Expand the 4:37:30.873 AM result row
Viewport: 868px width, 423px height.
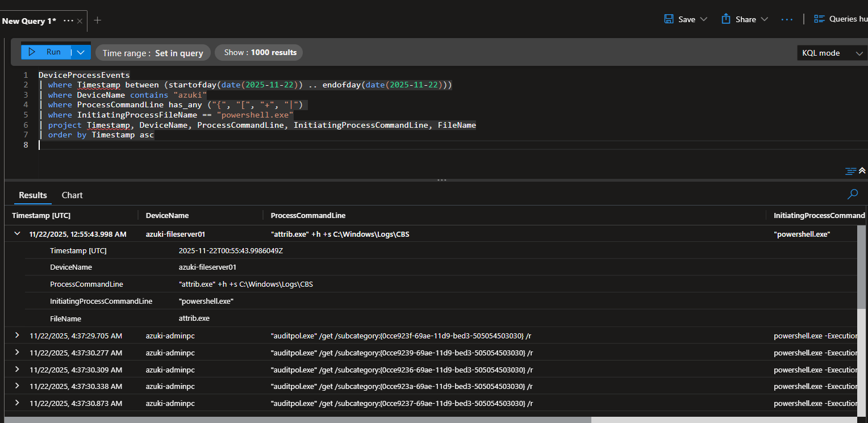click(17, 403)
